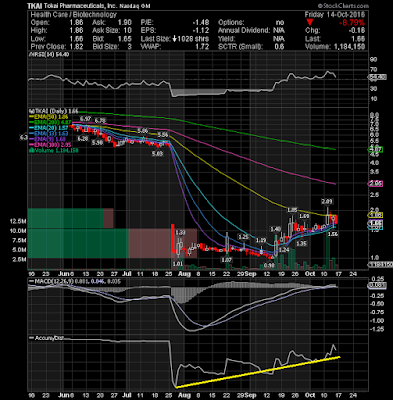
Task: Click the cyan EMA(20) legend entry
Action: pyautogui.click(x=49, y=128)
